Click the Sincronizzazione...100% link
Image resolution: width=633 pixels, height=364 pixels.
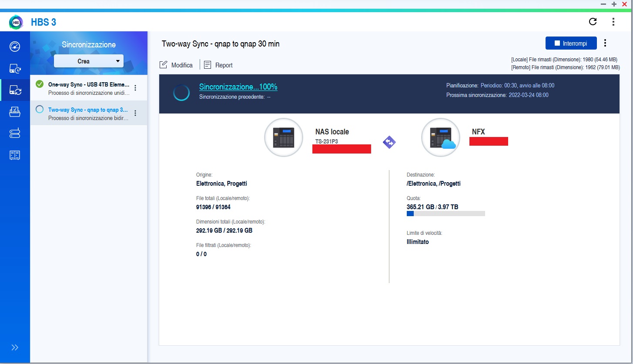point(238,87)
